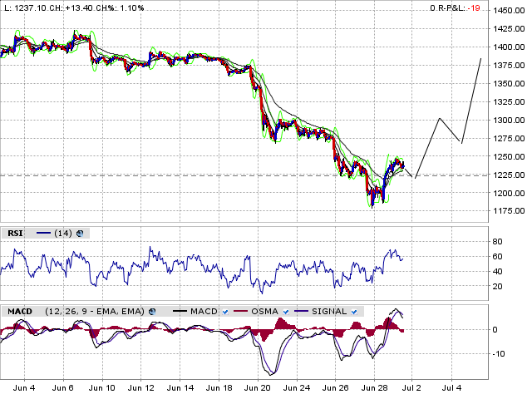The height and width of the screenshot is (399, 532).
Task: Click the OSMA legend label
Action: [264, 312]
